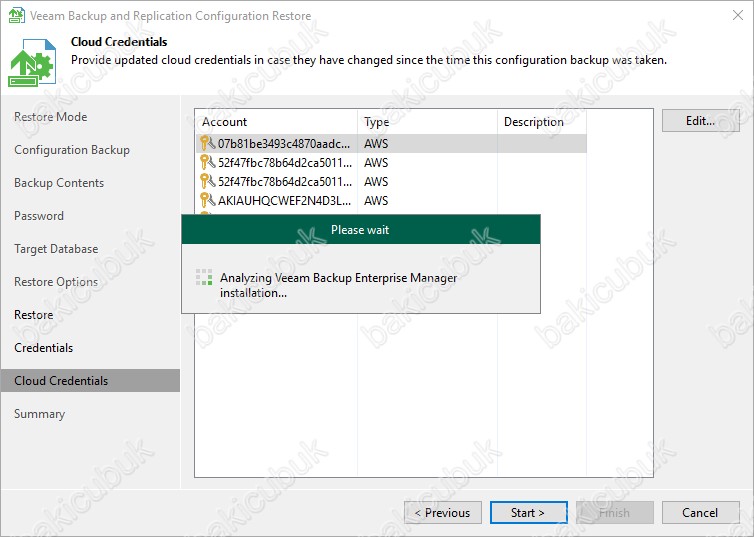Click the < Previous button
The height and width of the screenshot is (537, 754).
tap(443, 512)
